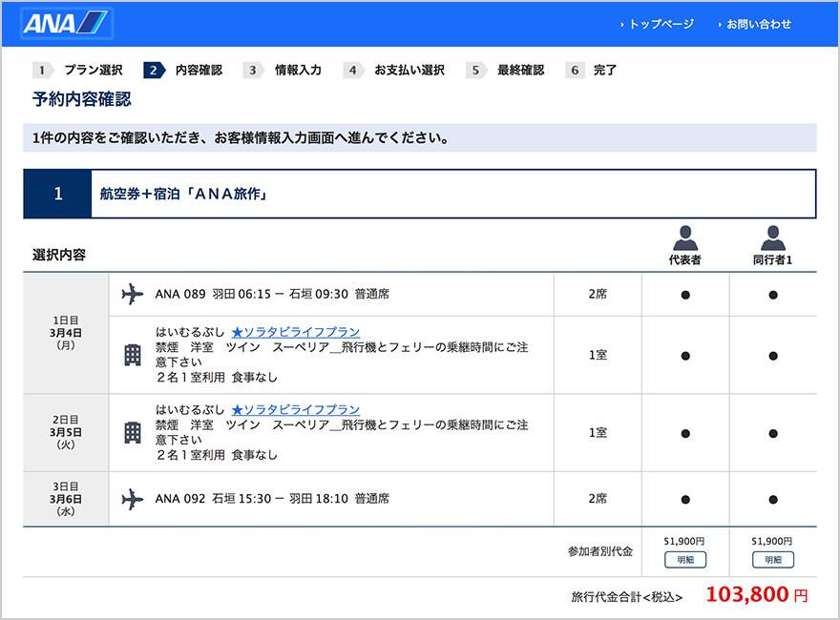Click the hotel building icon for March 5
Viewport: 840px width, 620px height.
[133, 432]
